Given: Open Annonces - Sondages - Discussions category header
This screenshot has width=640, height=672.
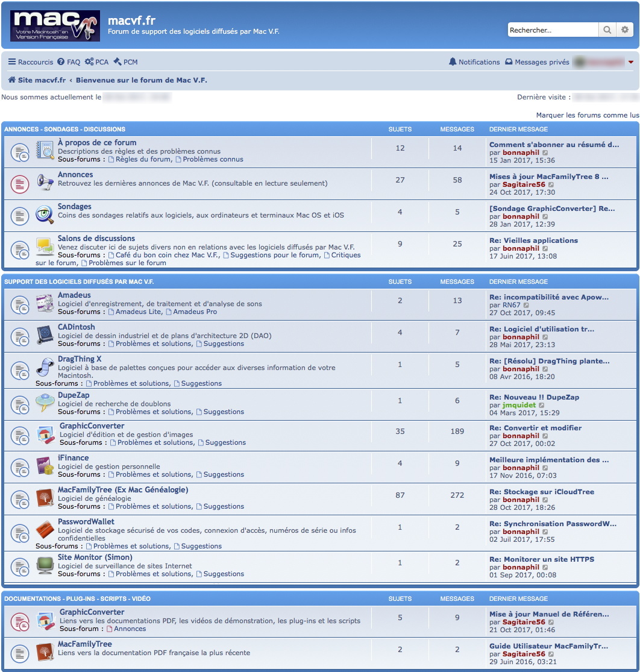Looking at the screenshot, I should tap(64, 129).
